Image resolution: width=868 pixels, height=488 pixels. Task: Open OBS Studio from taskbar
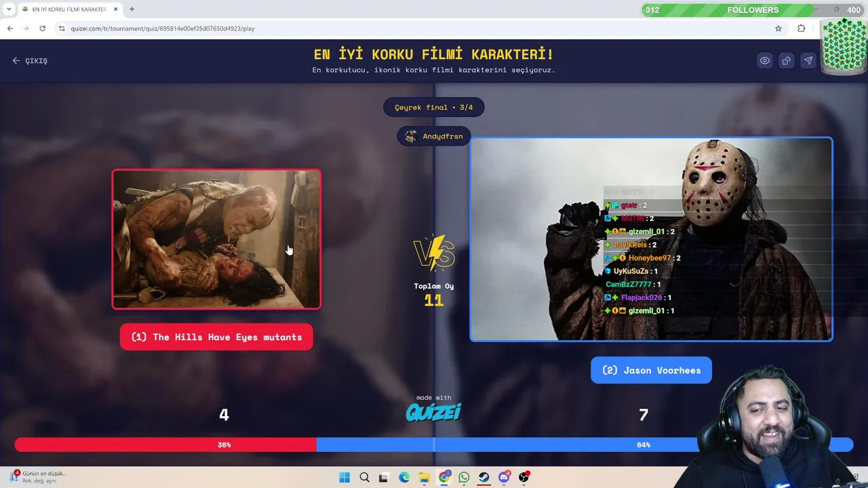[x=524, y=477]
